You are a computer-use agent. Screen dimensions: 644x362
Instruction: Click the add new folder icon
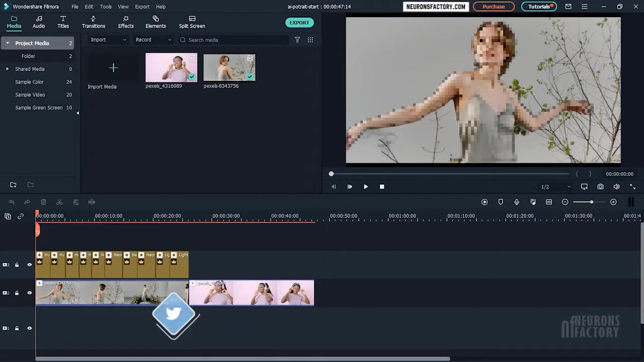(x=13, y=185)
